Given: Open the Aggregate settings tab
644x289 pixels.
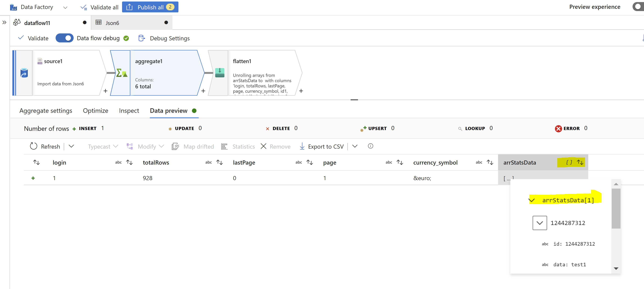Looking at the screenshot, I should coord(46,111).
